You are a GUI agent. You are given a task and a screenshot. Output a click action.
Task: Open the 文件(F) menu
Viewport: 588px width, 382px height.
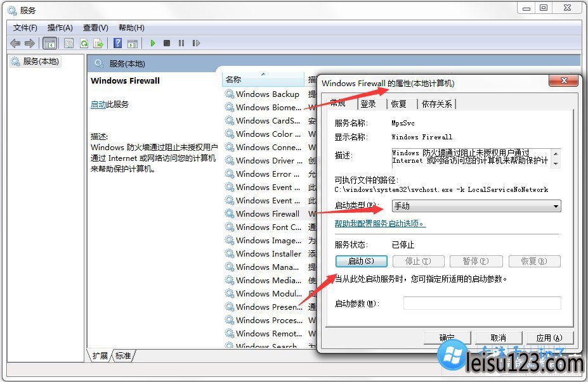click(25, 28)
